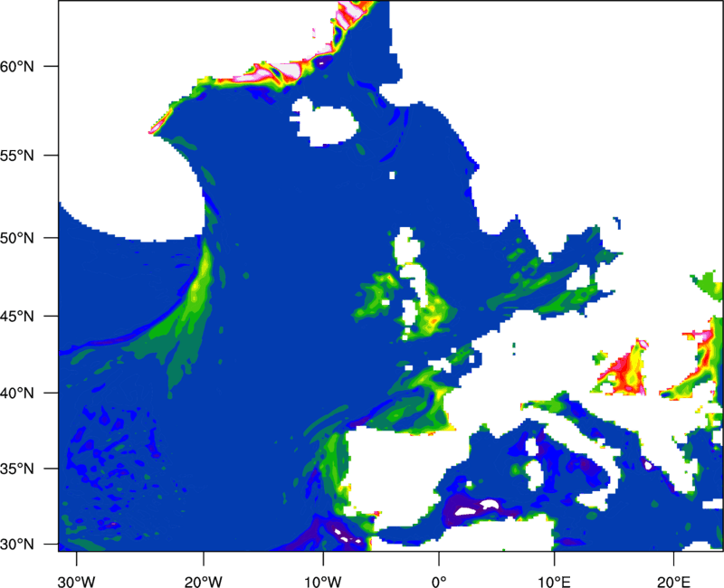Click the 20°W longitude label
Viewport: 724px width, 588px height.
click(x=204, y=582)
